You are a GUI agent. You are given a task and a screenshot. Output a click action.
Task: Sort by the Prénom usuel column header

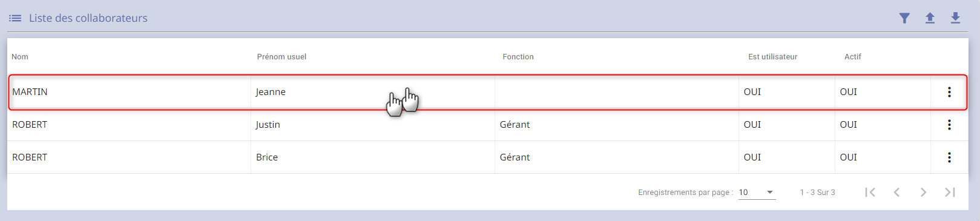281,57
